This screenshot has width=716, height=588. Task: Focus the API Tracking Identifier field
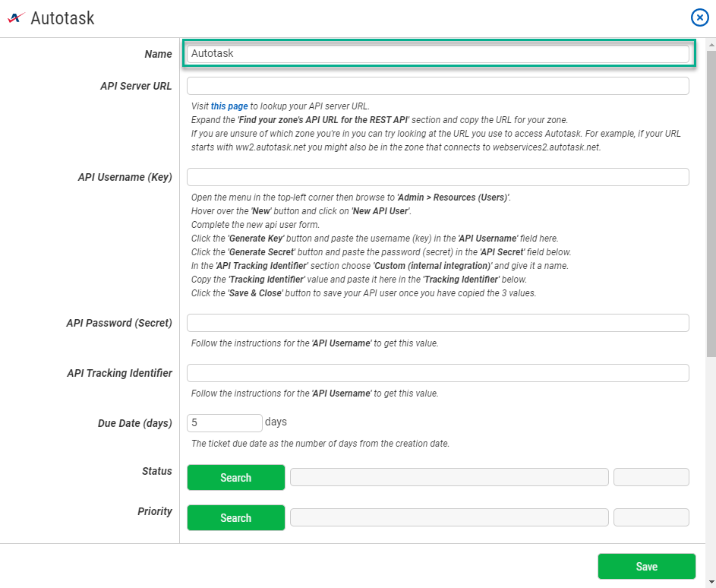pyautogui.click(x=437, y=373)
